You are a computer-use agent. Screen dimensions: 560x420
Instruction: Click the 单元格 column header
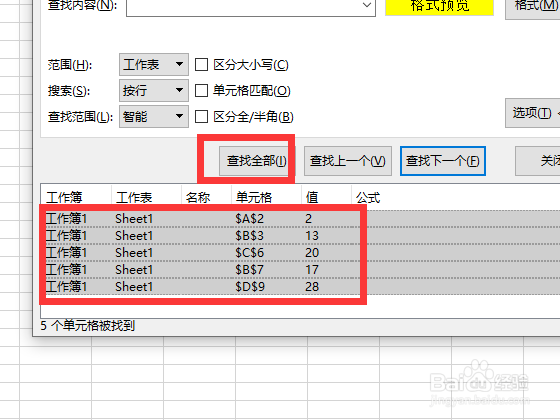pos(266,197)
